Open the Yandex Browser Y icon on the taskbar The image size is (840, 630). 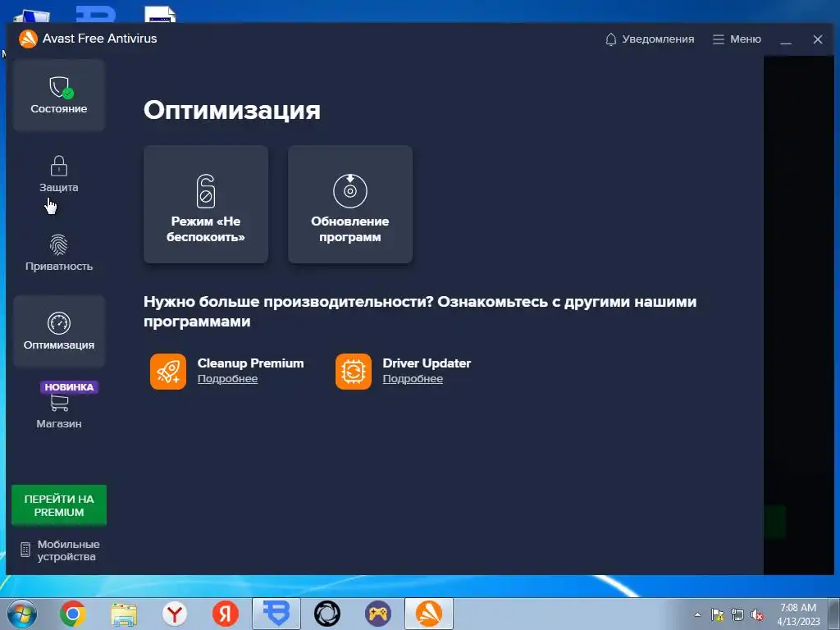coord(175,614)
